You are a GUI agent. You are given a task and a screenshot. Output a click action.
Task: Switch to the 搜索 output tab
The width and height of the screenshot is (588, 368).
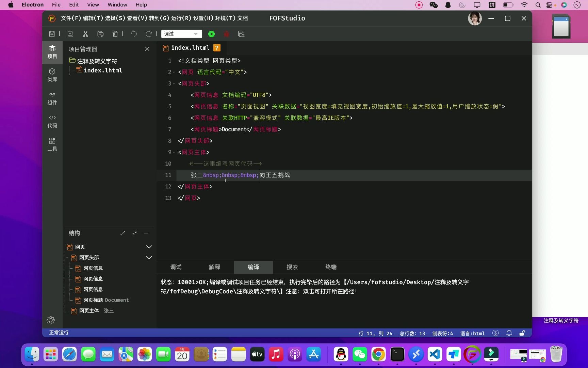coord(292,267)
